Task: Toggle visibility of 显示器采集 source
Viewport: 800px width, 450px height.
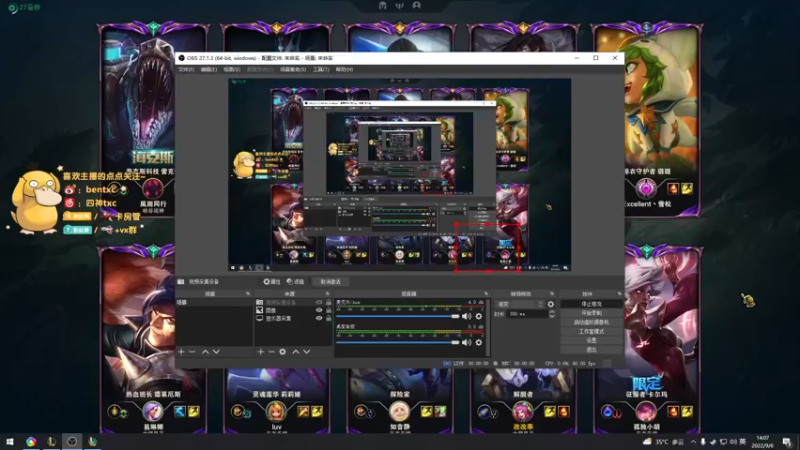Action: [319, 318]
